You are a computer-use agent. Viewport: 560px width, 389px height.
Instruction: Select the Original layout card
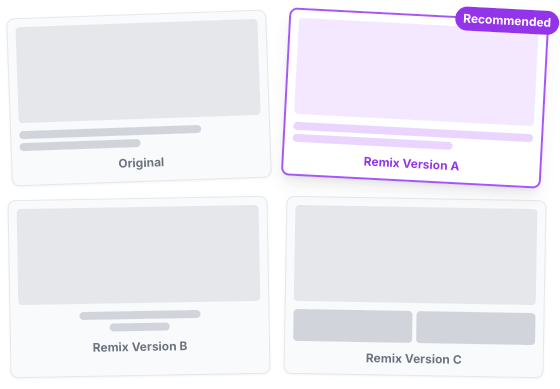coord(139,98)
